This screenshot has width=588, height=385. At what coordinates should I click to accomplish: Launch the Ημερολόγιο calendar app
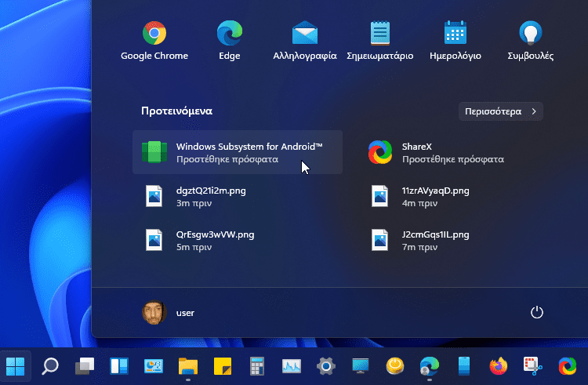[x=455, y=39]
